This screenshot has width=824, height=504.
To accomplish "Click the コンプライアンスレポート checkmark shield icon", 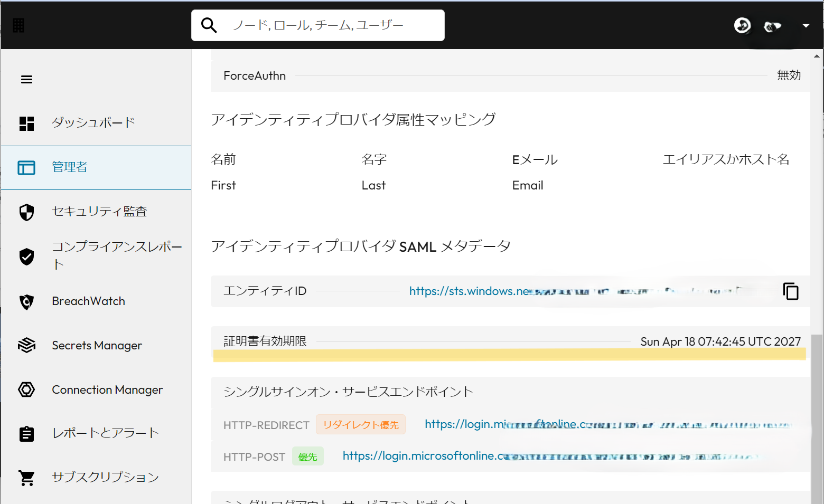I will (x=26, y=256).
